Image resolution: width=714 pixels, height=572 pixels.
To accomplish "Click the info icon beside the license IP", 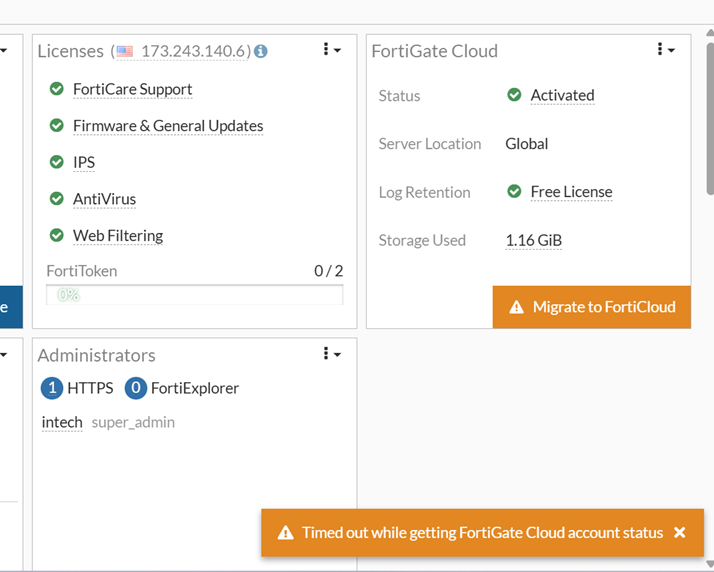I will [x=261, y=51].
